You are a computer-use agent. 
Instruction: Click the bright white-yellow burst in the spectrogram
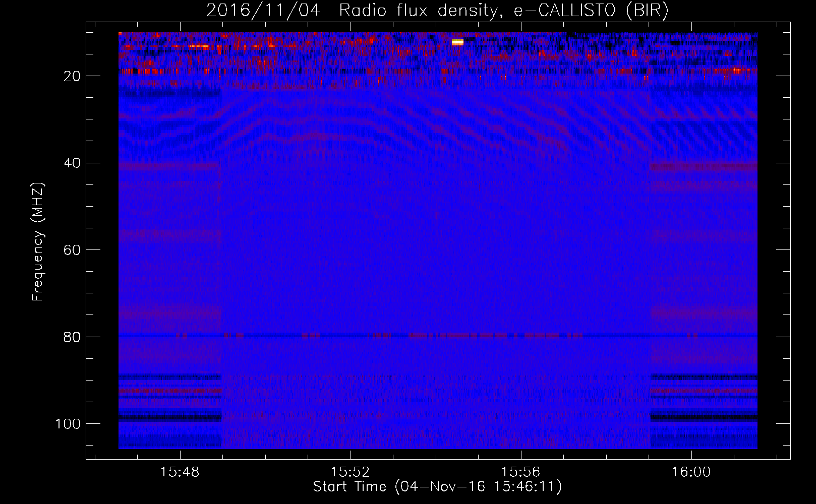tap(457, 42)
